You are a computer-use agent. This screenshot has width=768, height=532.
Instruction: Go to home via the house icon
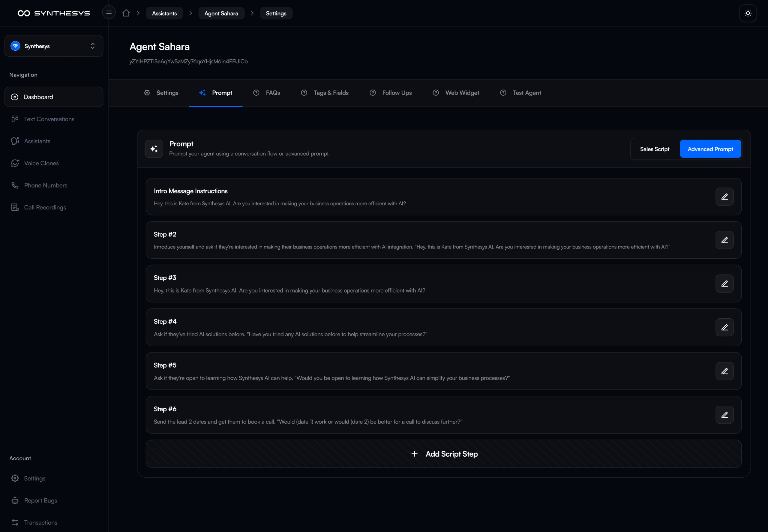[126, 13]
